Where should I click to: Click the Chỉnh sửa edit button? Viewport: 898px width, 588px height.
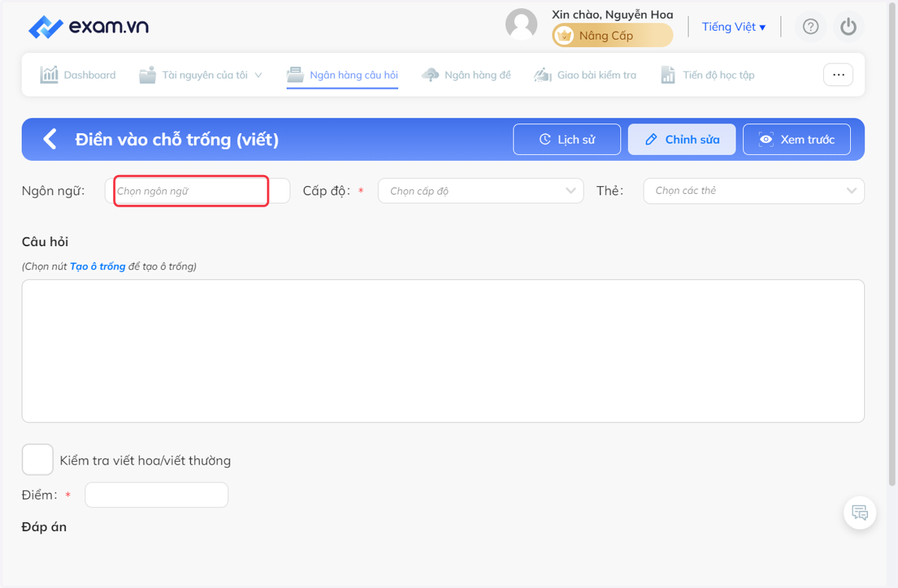pos(682,139)
